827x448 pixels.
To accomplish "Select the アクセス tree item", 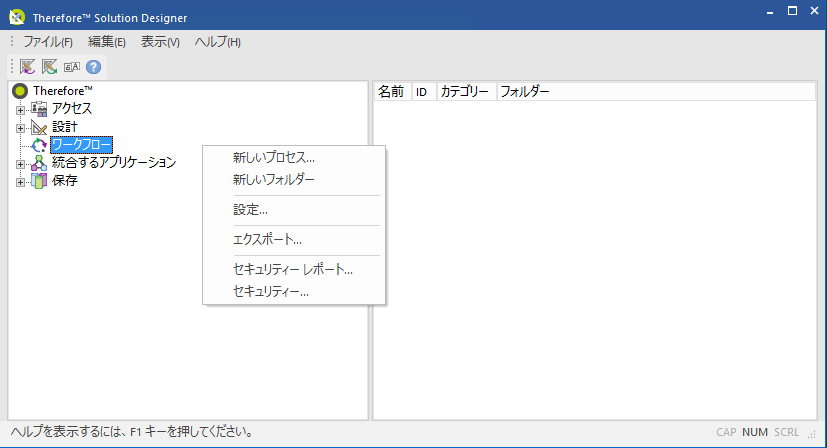I will [x=72, y=109].
